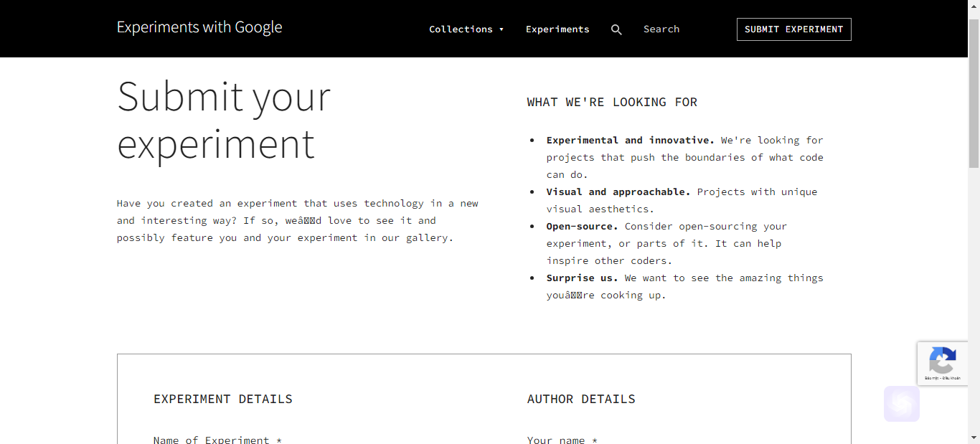Click the search magnifier icon
This screenshot has height=444, width=980.
click(616, 29)
